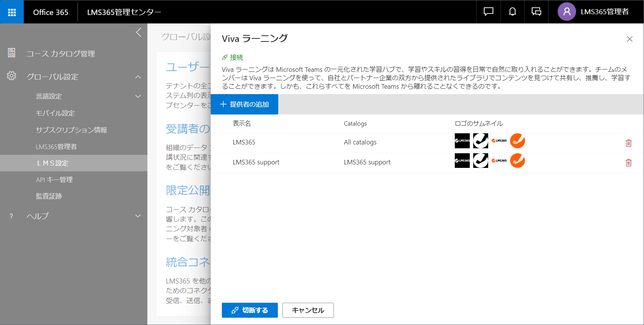The image size is (644, 325).
Task: Click the Office 365 link in header
Action: click(x=51, y=12)
